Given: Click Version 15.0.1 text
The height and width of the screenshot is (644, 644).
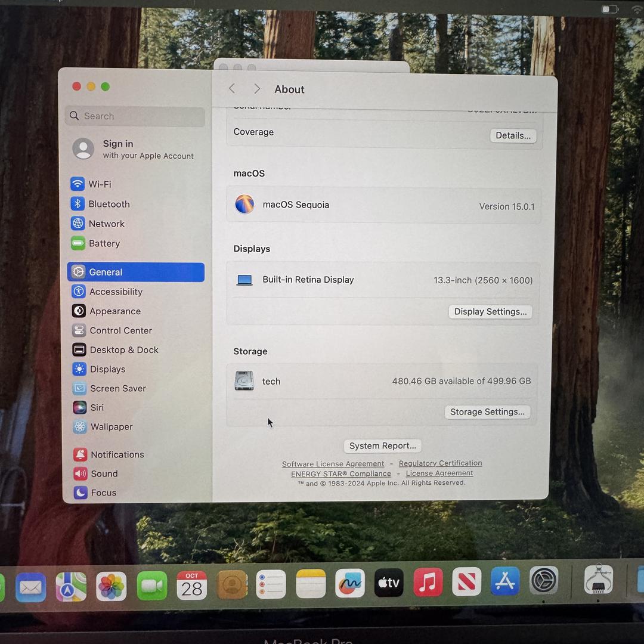Looking at the screenshot, I should [x=507, y=206].
